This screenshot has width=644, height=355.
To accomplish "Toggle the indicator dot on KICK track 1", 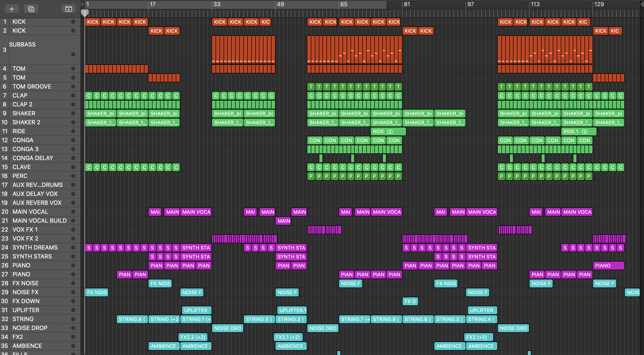I will (73, 22).
